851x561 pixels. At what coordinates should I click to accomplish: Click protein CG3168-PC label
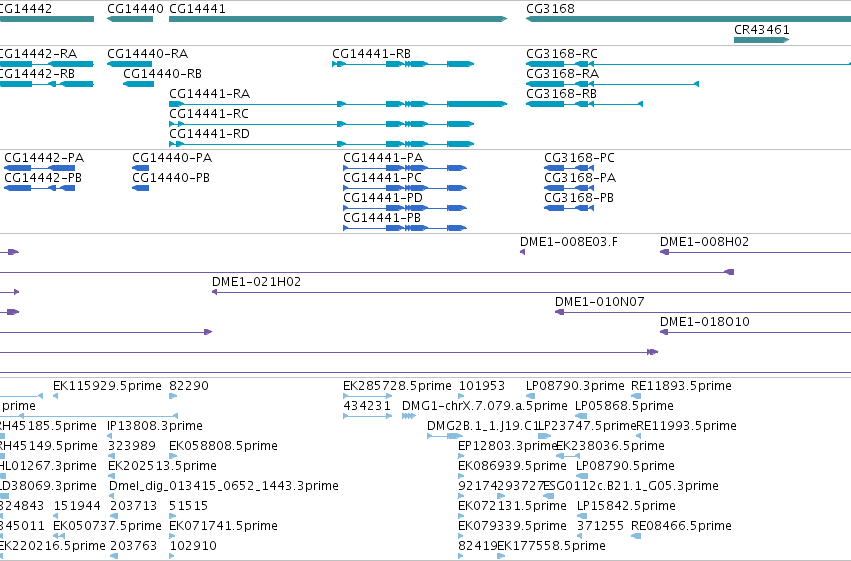tap(580, 158)
